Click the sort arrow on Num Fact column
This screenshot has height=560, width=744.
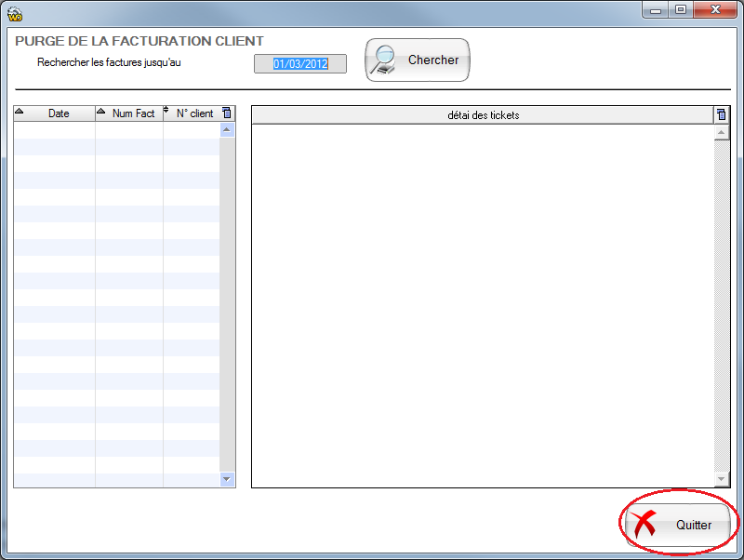click(100, 113)
